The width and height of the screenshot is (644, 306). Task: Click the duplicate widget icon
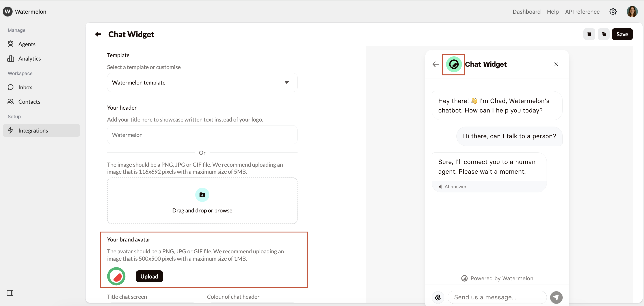pos(603,34)
